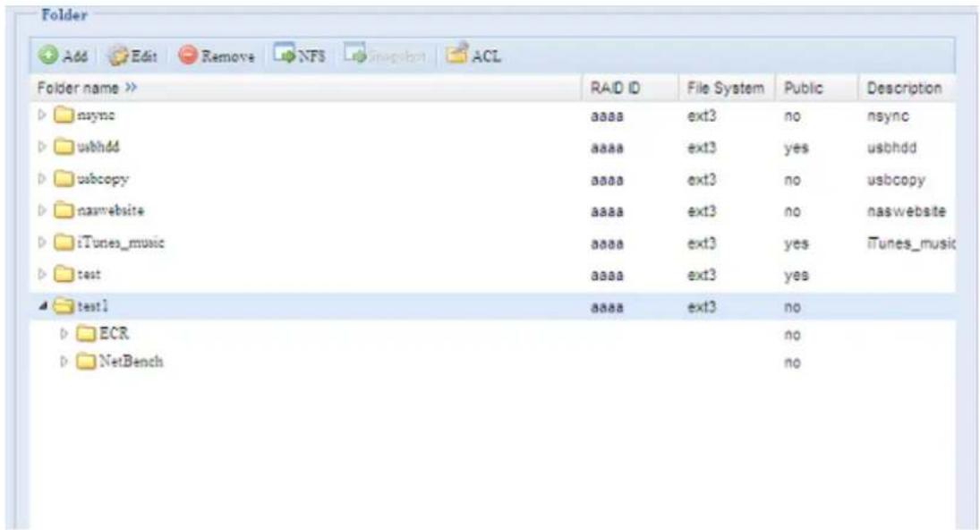Expand the nsync folder tree node
980x530 pixels.
[42, 115]
